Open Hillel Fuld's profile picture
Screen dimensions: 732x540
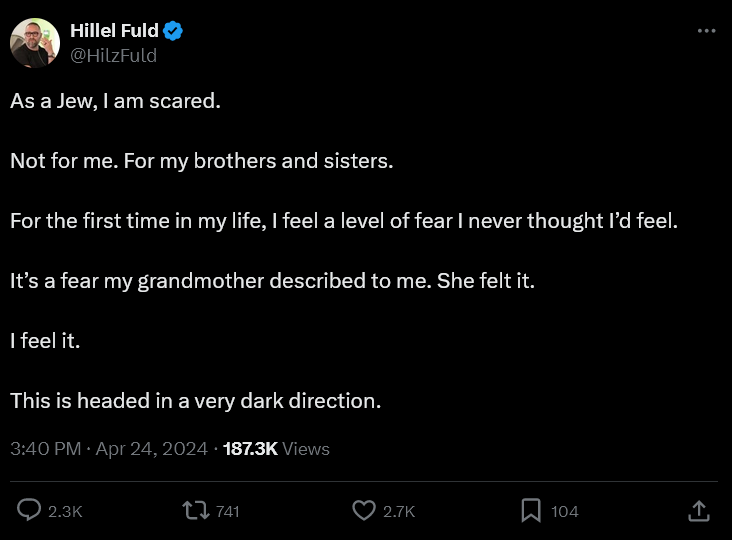click(35, 43)
